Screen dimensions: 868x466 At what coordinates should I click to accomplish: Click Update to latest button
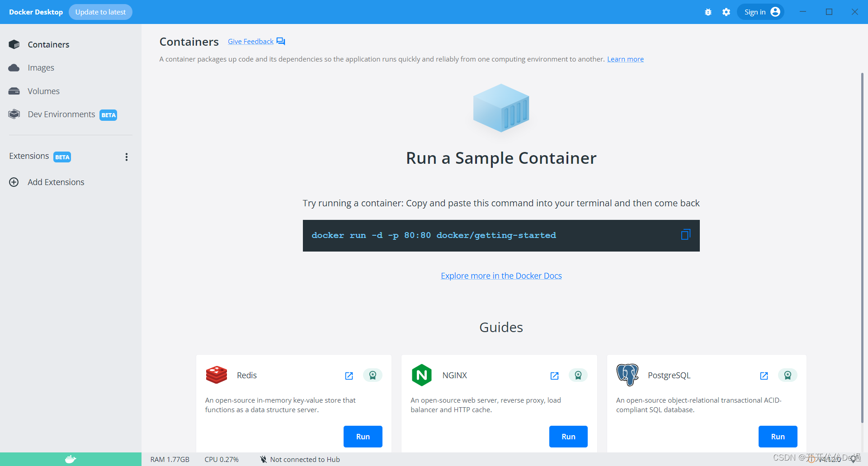(x=100, y=12)
